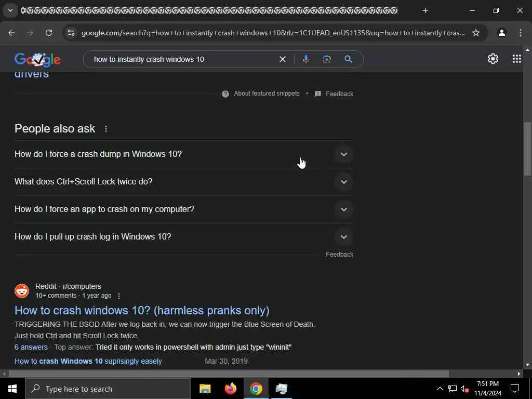Click the address bar URL
Screen dimensions: 532x399
click(x=273, y=33)
